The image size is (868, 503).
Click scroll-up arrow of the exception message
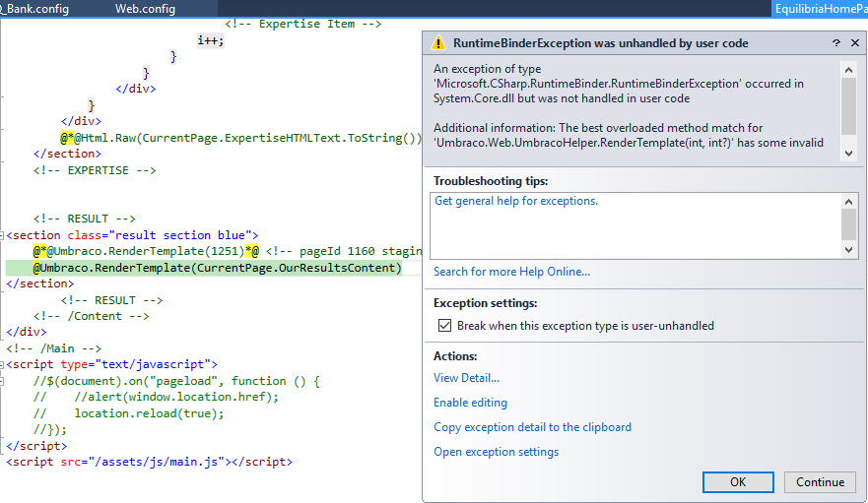point(848,69)
